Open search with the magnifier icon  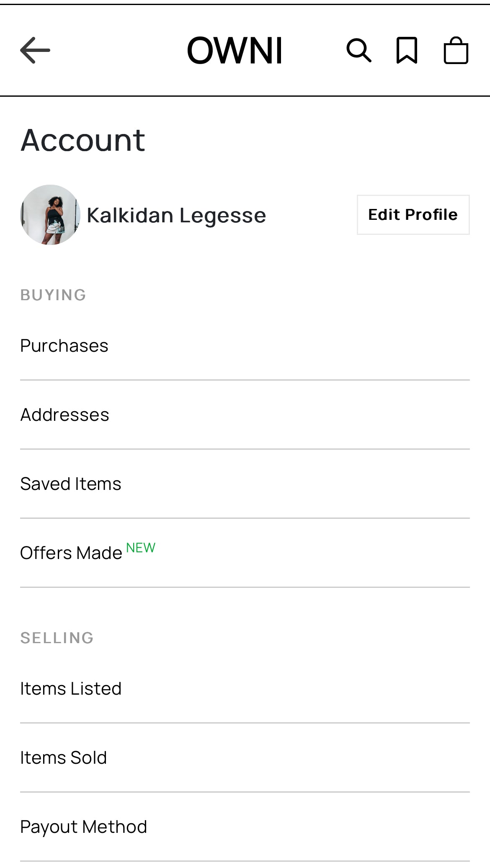(x=358, y=51)
